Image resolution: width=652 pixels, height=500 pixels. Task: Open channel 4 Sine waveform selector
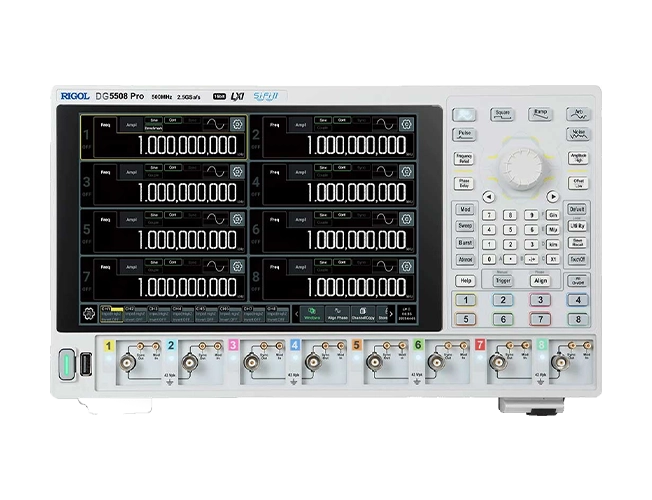point(323,168)
